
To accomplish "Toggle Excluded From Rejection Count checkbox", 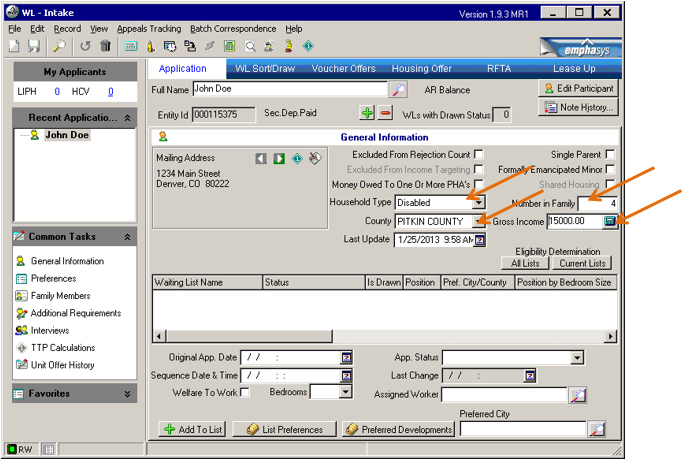I will [x=479, y=155].
